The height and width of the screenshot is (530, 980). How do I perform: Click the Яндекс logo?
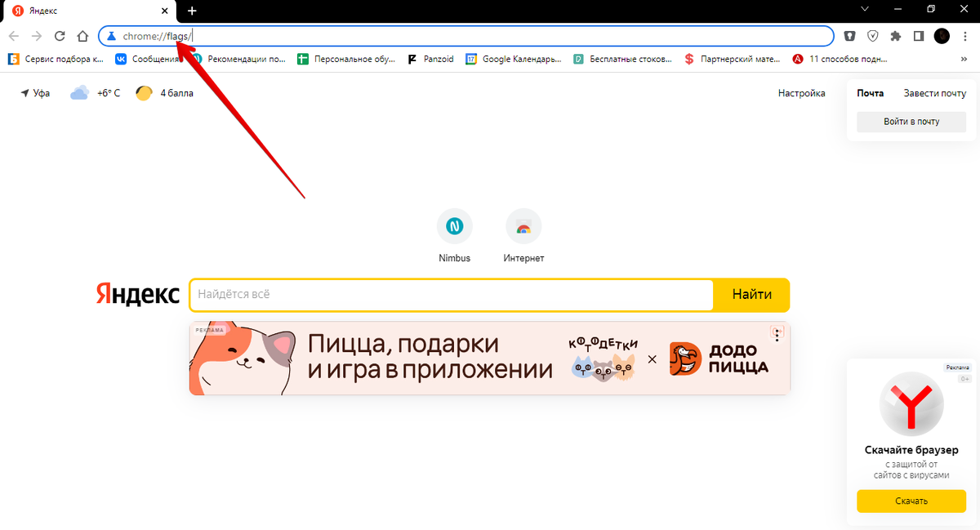coord(137,295)
